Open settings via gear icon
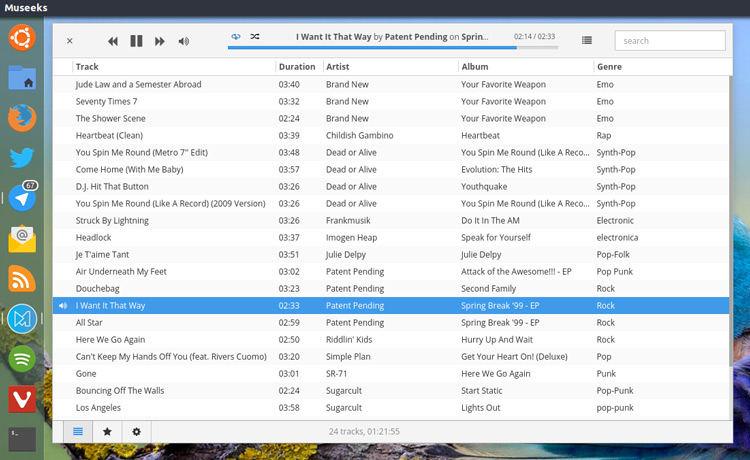This screenshot has height=460, width=750. pyautogui.click(x=137, y=431)
